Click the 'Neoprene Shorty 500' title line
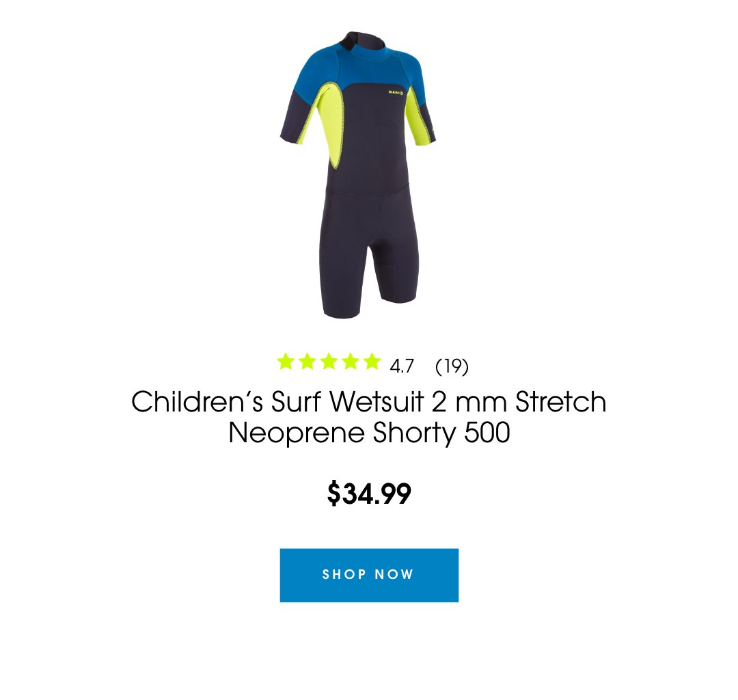Image resolution: width=738 pixels, height=700 pixels. click(369, 433)
